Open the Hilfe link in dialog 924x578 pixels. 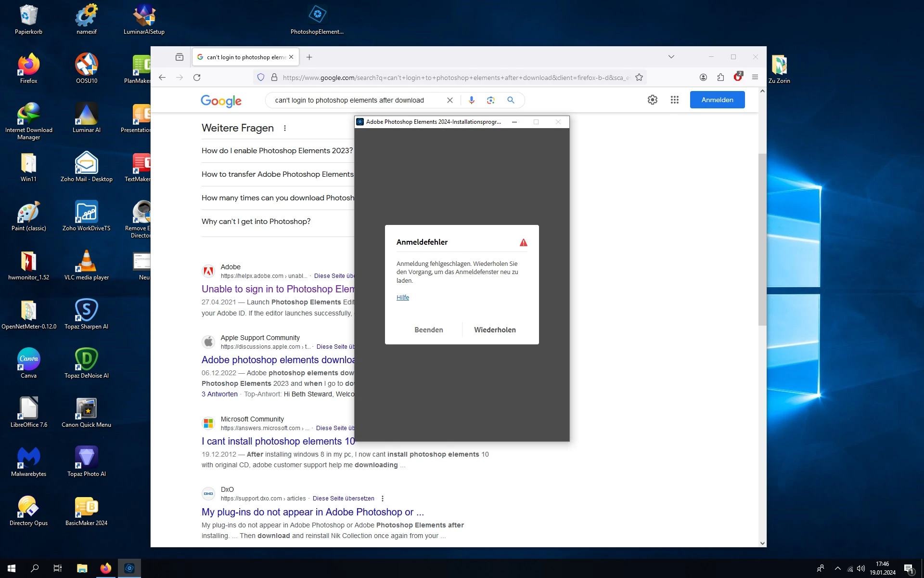(x=403, y=298)
